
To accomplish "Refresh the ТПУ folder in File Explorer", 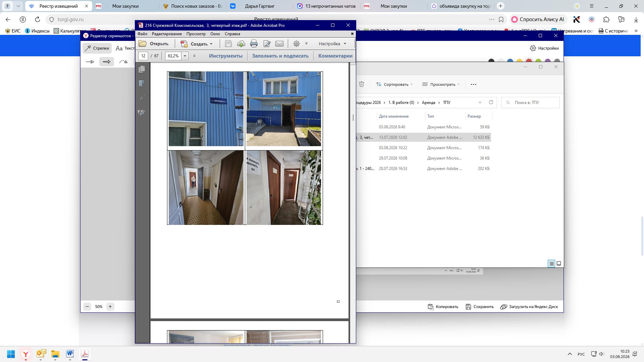I will coord(491,102).
